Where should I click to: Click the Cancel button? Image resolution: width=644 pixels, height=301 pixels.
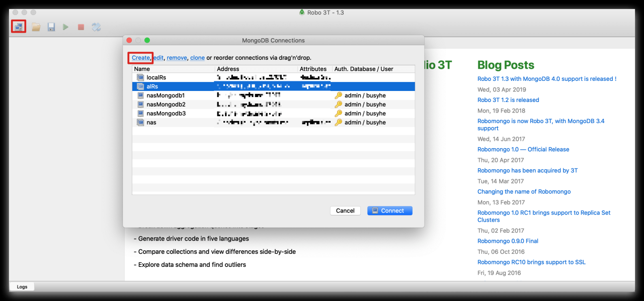[345, 211]
